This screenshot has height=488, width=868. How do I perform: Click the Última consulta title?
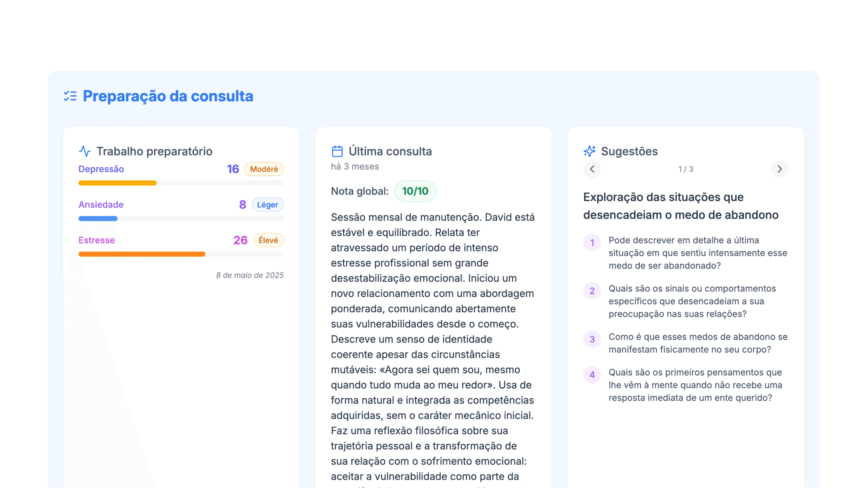[390, 151]
